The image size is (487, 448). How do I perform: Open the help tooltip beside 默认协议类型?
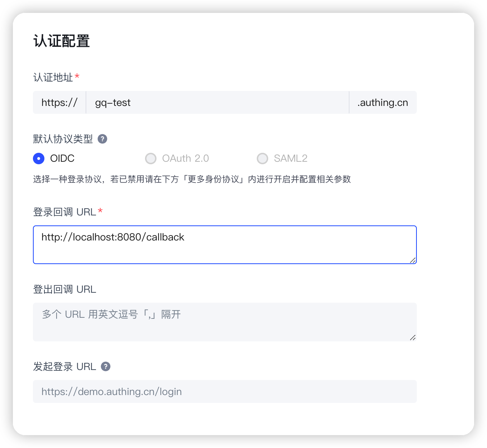point(102,139)
